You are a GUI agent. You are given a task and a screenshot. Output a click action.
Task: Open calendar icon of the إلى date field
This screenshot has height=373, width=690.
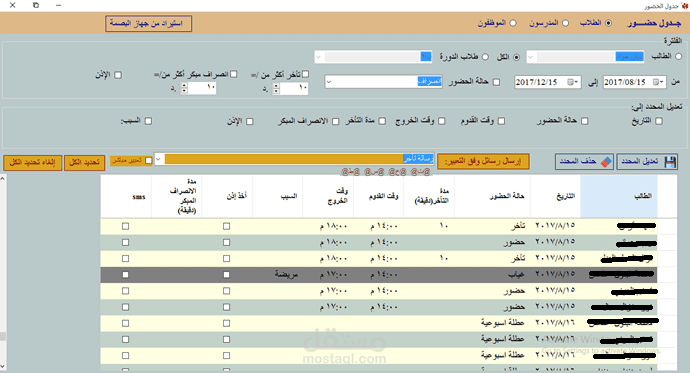coord(570,82)
